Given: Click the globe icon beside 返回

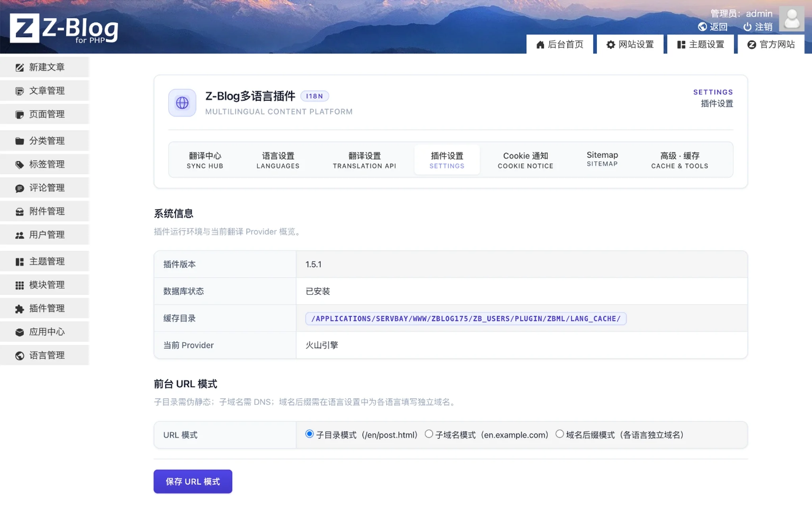Looking at the screenshot, I should click(702, 27).
